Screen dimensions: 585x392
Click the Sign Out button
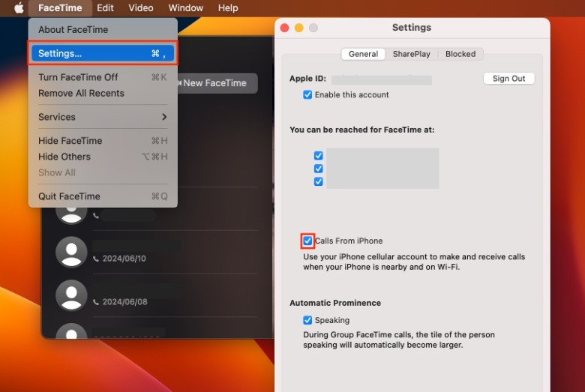coord(509,79)
